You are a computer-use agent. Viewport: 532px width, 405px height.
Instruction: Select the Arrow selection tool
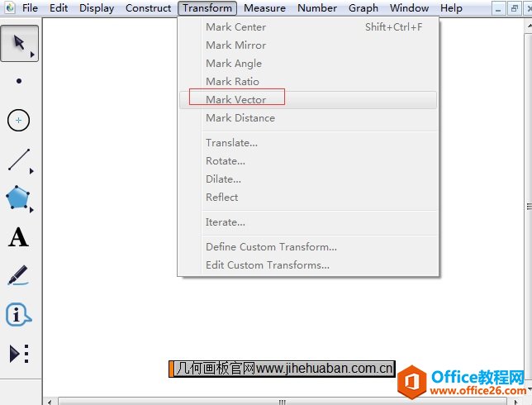pyautogui.click(x=19, y=43)
